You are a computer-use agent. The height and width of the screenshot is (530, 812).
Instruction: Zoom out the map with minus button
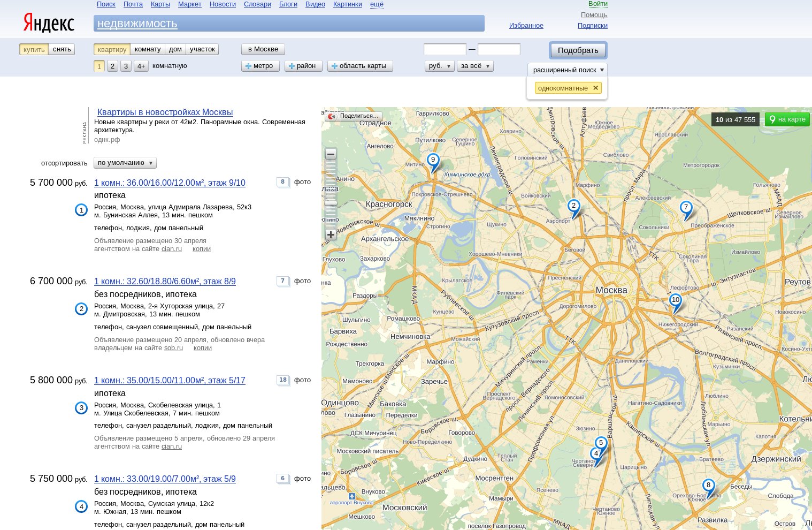pyautogui.click(x=331, y=154)
